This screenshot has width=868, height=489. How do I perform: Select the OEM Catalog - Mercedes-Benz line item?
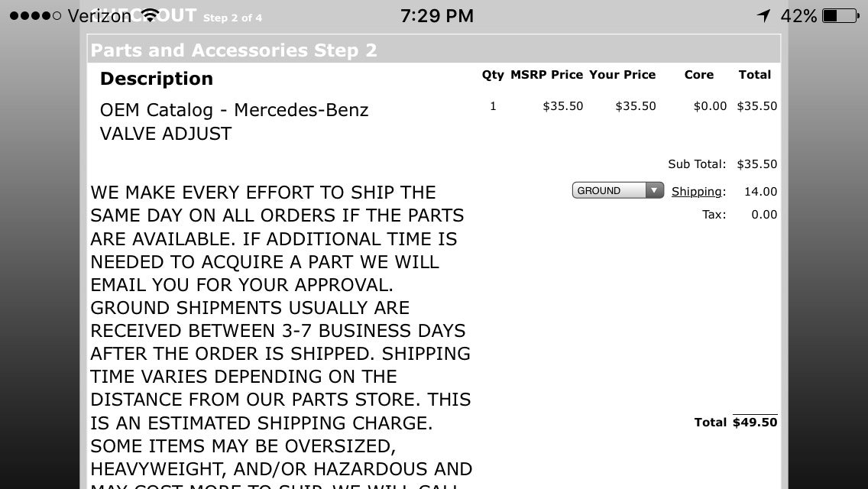pyautogui.click(x=234, y=109)
